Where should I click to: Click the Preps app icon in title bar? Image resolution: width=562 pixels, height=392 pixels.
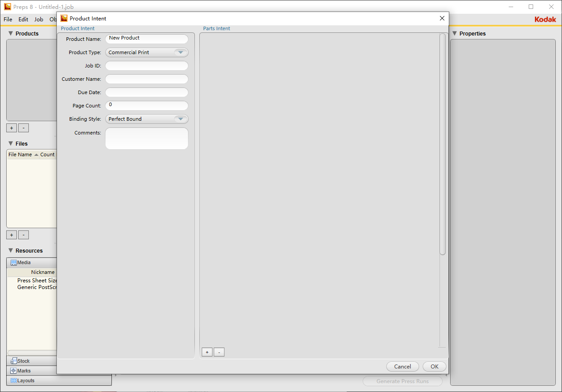point(8,7)
